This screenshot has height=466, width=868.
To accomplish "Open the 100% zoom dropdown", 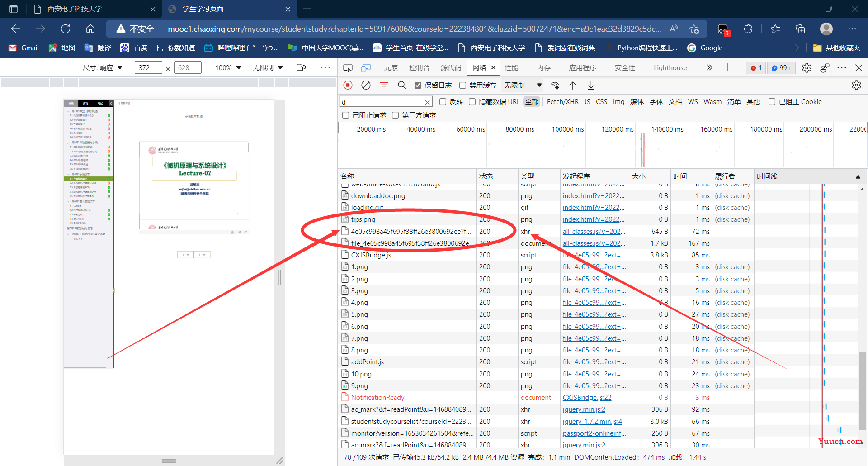I will point(228,68).
